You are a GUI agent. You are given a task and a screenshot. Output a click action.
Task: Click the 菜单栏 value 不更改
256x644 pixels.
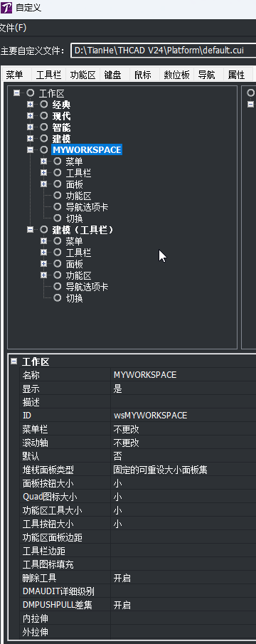point(127,429)
